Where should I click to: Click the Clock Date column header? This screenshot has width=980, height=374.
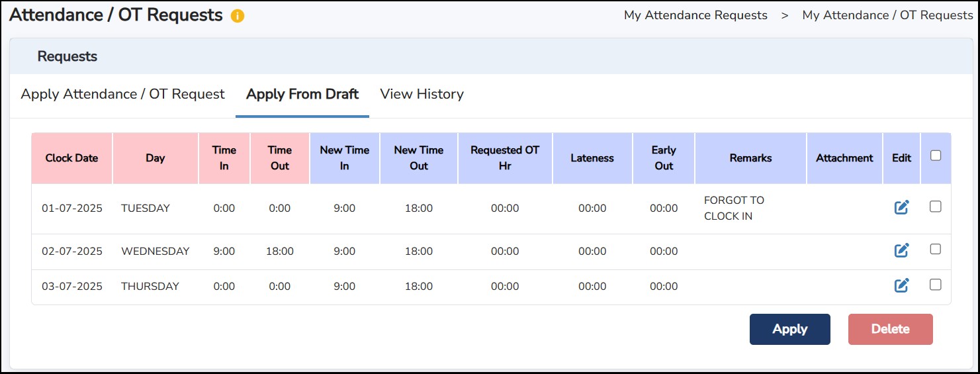(x=71, y=158)
